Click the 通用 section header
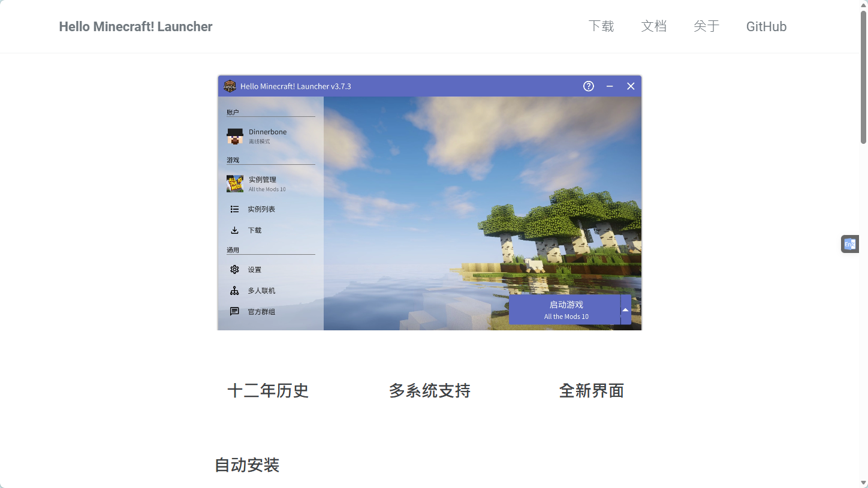This screenshot has height=488, width=868. pyautogui.click(x=233, y=250)
